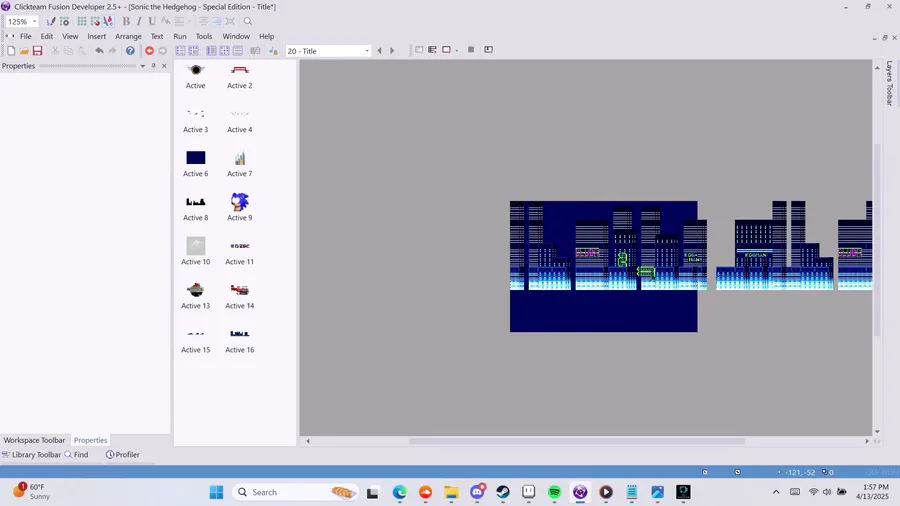Click the Run frame icon before dropdown arrow
Image resolution: width=900 pixels, height=506 pixels.
click(x=446, y=50)
